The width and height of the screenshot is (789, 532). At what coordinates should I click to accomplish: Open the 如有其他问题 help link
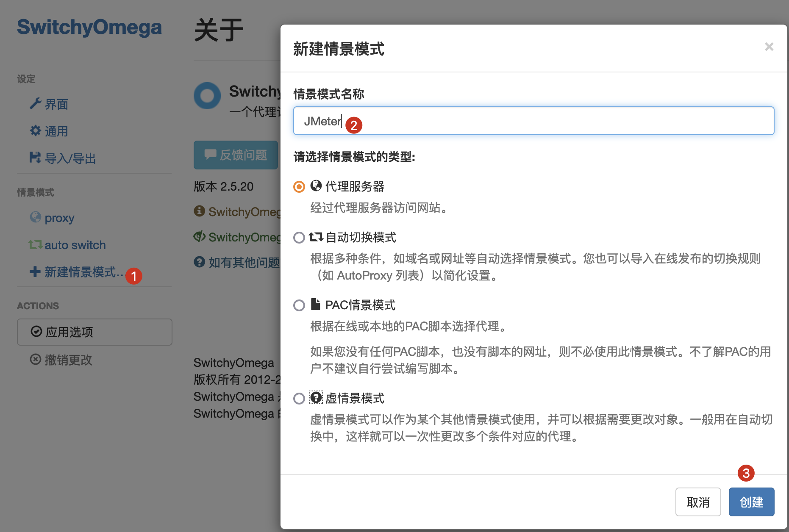pyautogui.click(x=237, y=262)
